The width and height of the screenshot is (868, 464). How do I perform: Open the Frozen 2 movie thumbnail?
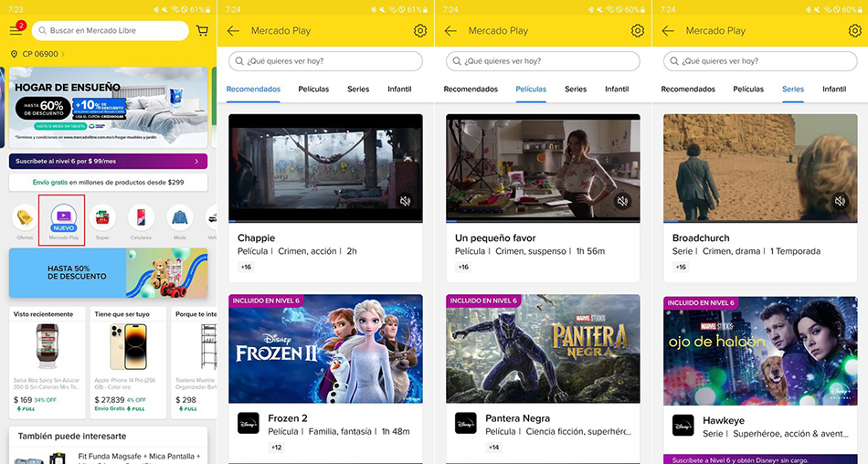coord(325,349)
